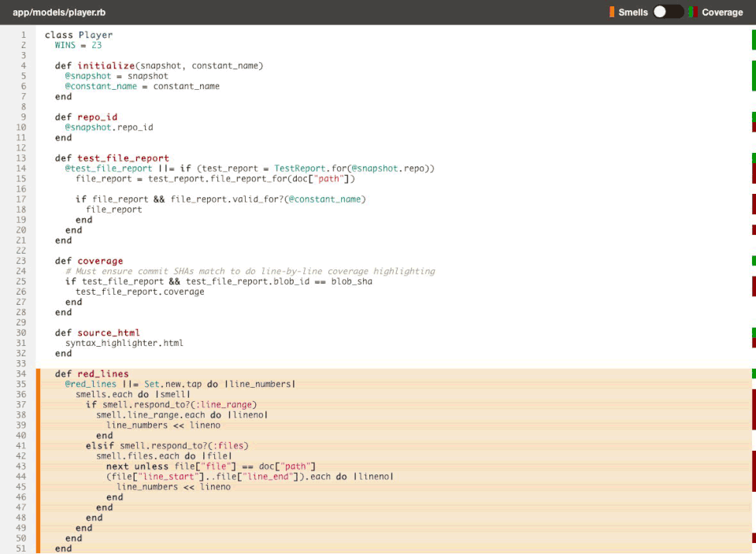Click line number 1 in gutter
The height and width of the screenshot is (554, 756).
pos(23,35)
